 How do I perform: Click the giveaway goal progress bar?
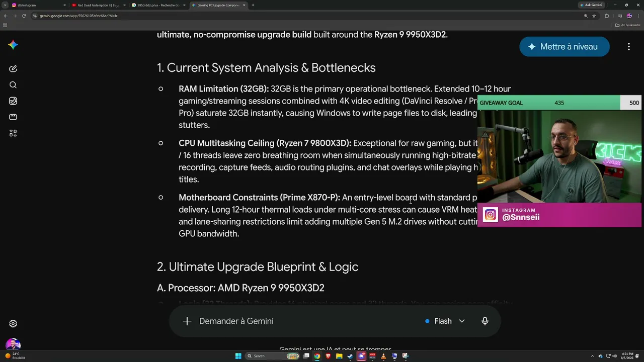pos(559,103)
